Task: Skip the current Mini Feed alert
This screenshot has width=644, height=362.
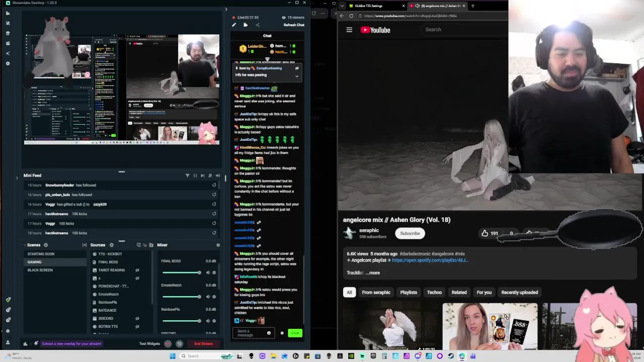Action: [203, 175]
